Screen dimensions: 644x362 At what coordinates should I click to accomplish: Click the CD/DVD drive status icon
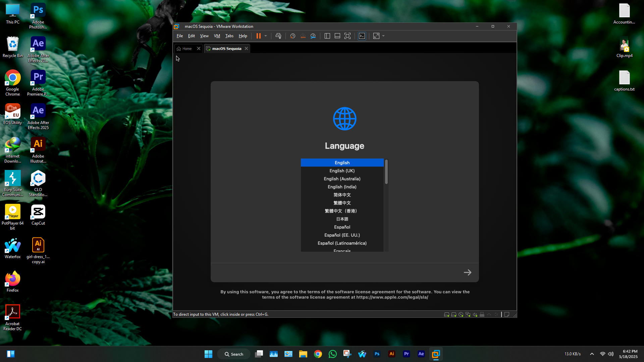(461, 314)
